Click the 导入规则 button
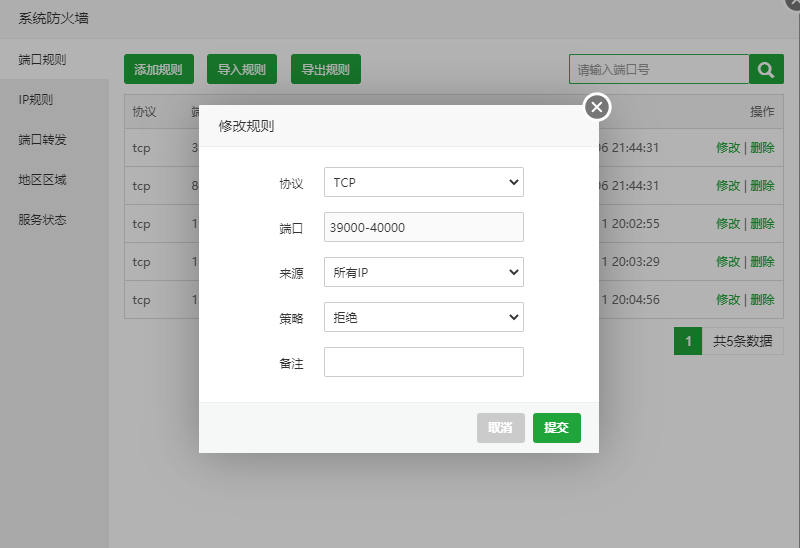The width and height of the screenshot is (800, 548). click(x=242, y=69)
